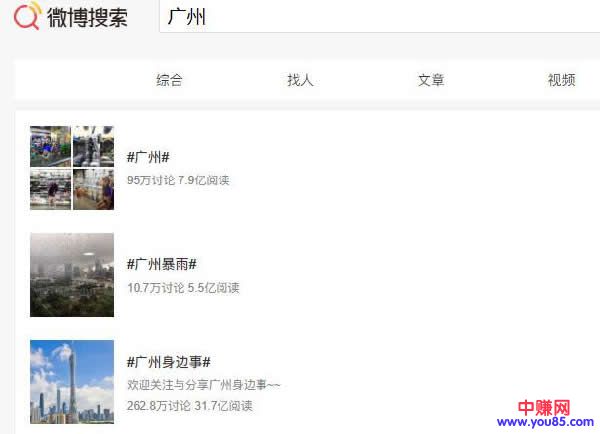
Task: Switch to the 综合 tab
Action: tap(170, 80)
